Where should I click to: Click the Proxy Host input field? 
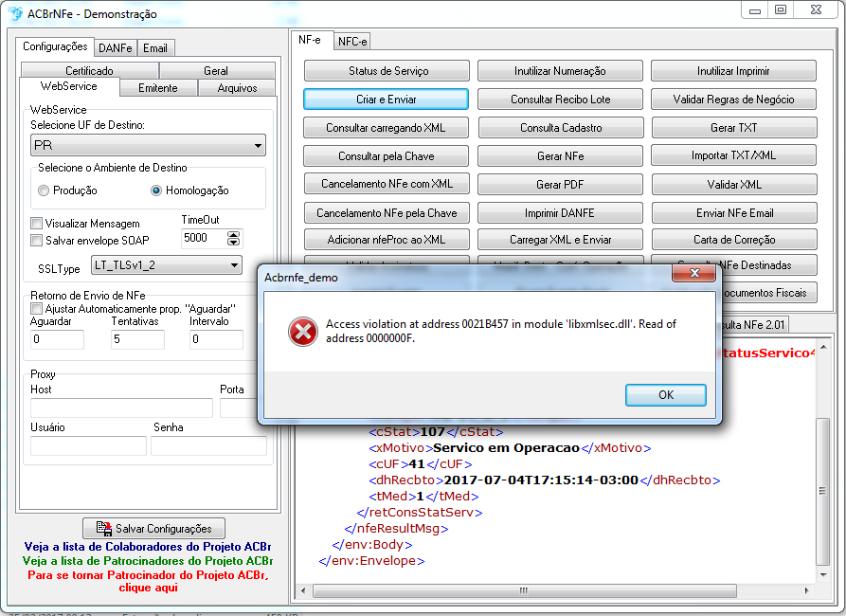[121, 408]
